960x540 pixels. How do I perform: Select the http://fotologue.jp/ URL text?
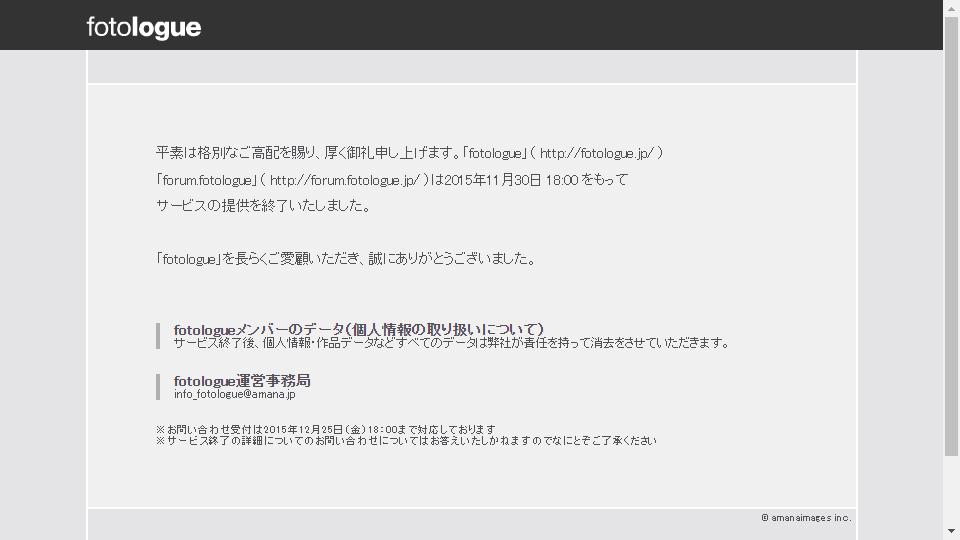point(597,153)
